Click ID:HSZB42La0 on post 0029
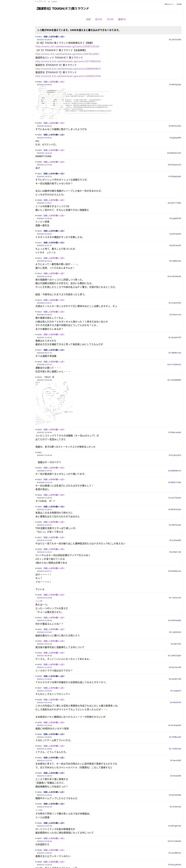 pos(175,571)
